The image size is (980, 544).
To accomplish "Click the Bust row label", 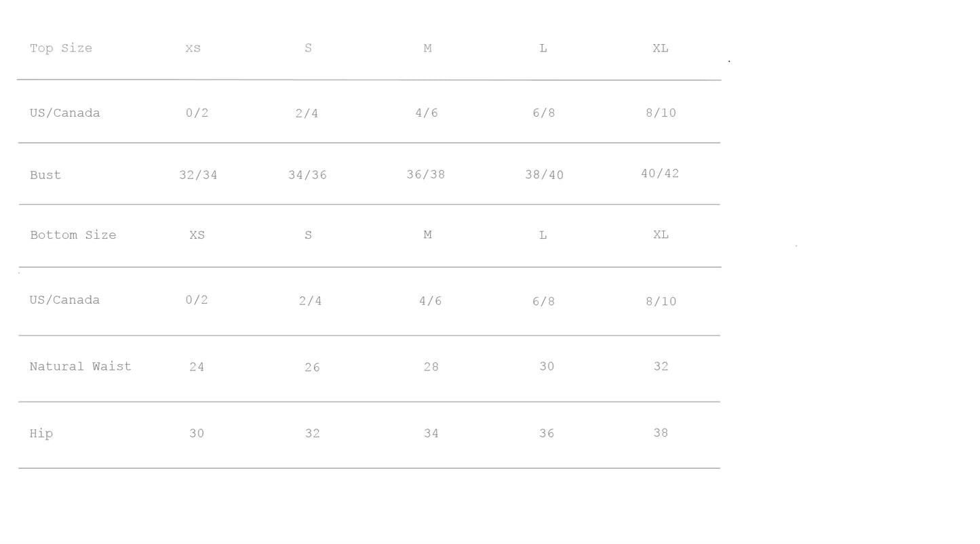I will (45, 175).
